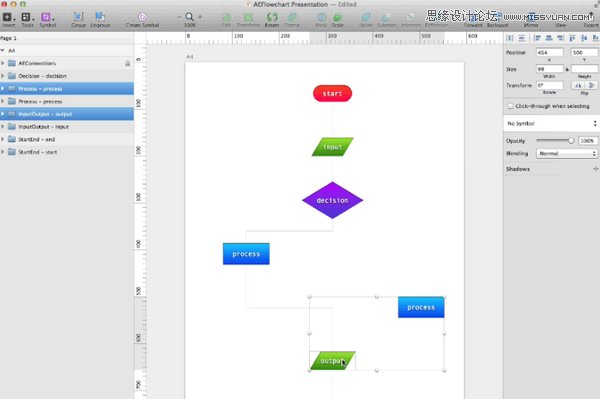Viewport: 600px width, 399px height.
Task: Add a shadow with the plus button
Action: point(595,169)
